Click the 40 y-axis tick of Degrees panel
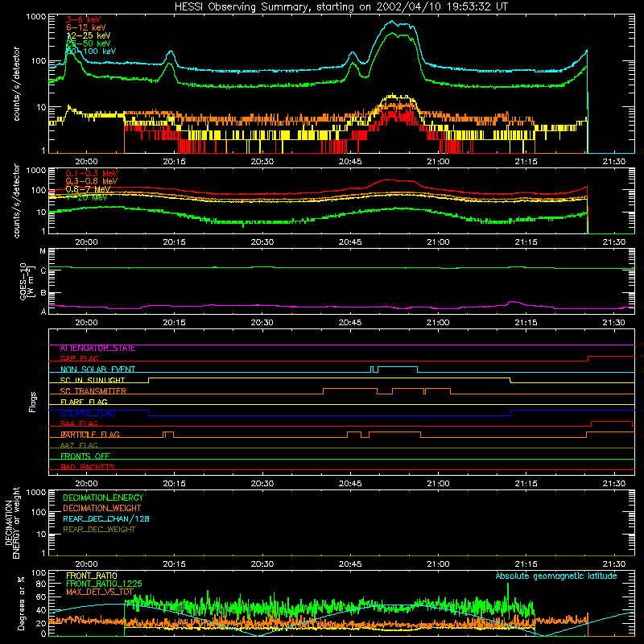This screenshot has height=644, width=644. [x=41, y=611]
